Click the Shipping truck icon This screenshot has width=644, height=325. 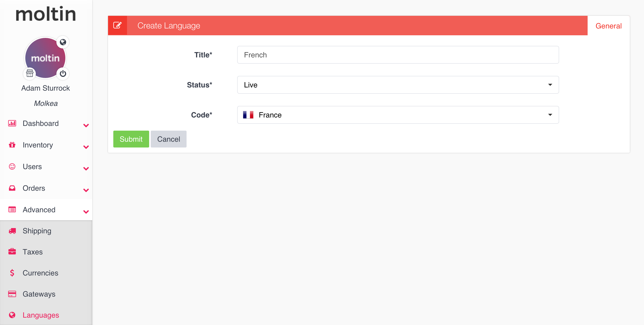[12, 231]
